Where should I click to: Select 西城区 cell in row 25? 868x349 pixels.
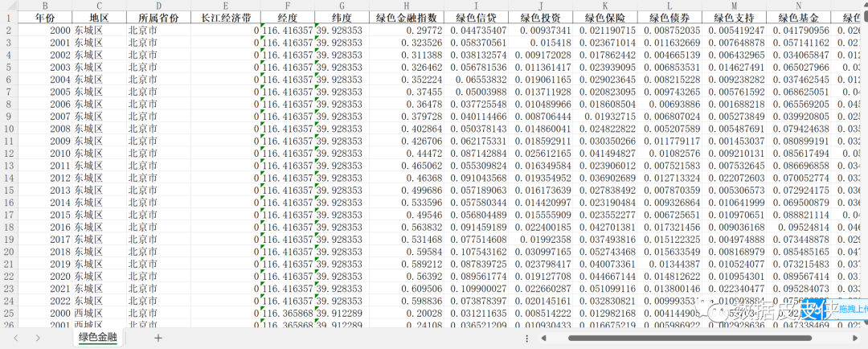(x=99, y=313)
